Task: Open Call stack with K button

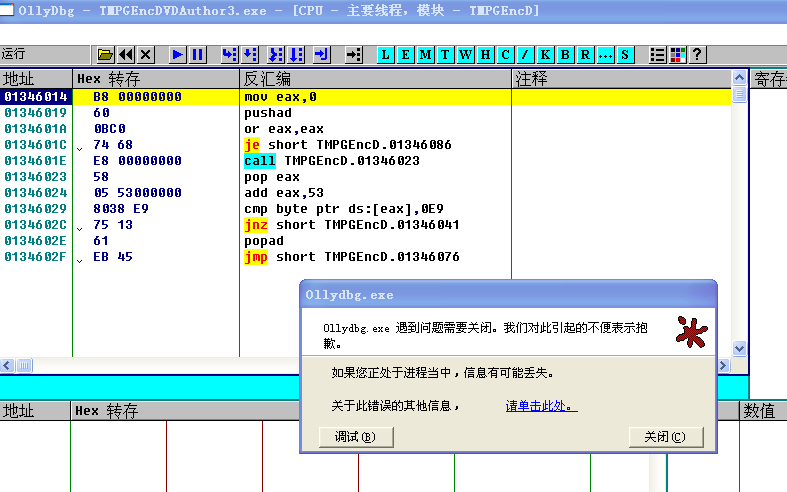Action: tap(545, 54)
